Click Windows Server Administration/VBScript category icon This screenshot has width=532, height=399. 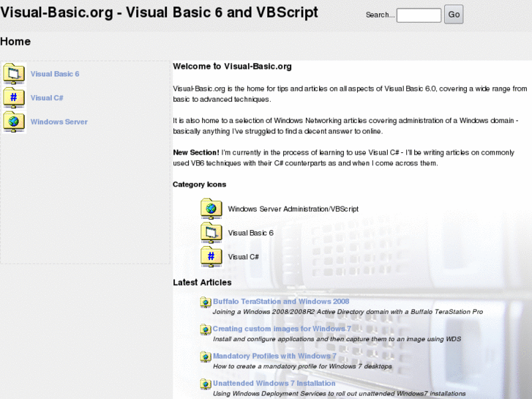(211, 209)
